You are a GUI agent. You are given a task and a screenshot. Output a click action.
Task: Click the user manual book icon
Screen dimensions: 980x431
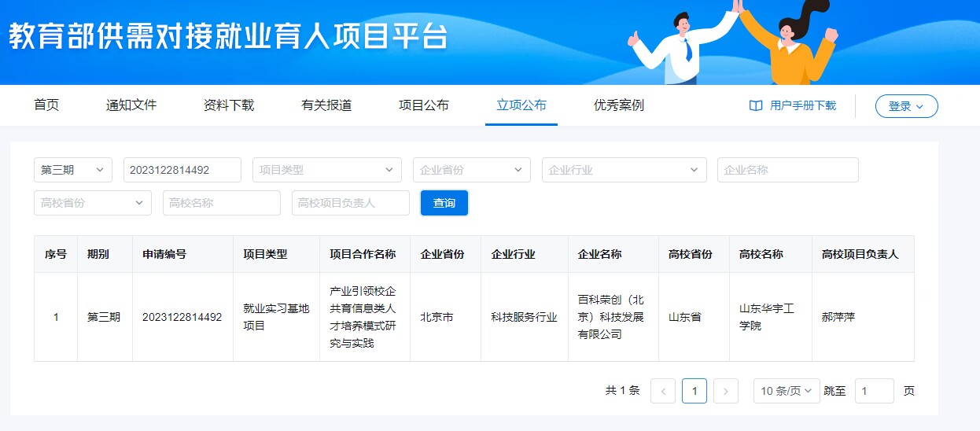[756, 105]
